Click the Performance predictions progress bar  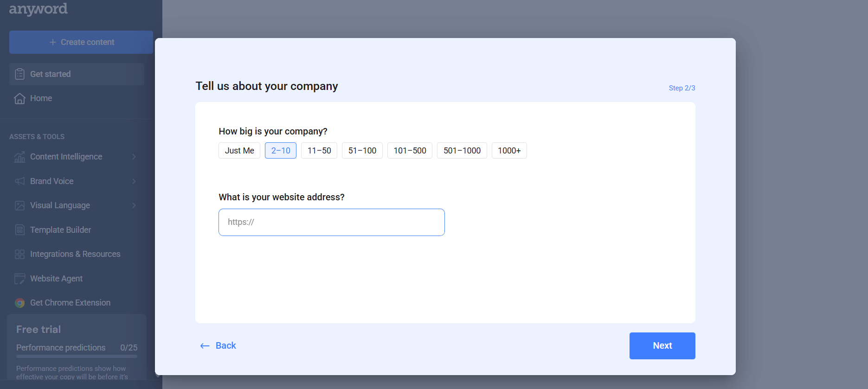[77, 357]
